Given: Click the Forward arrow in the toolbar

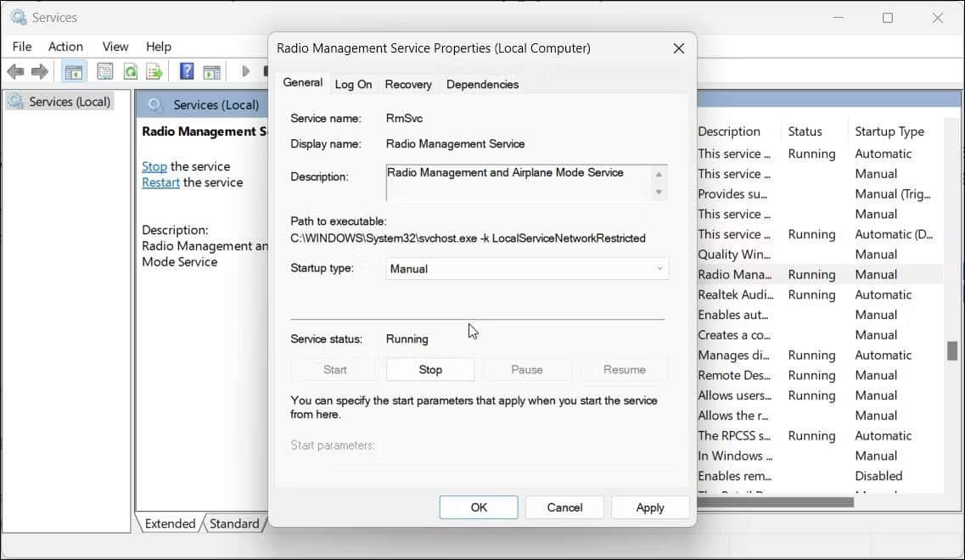Looking at the screenshot, I should [39, 71].
